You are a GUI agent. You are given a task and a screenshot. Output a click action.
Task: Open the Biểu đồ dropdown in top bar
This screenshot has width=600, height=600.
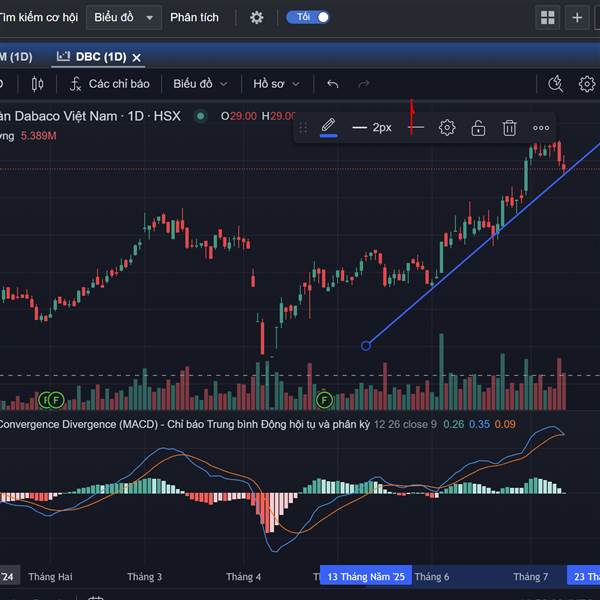(124, 17)
